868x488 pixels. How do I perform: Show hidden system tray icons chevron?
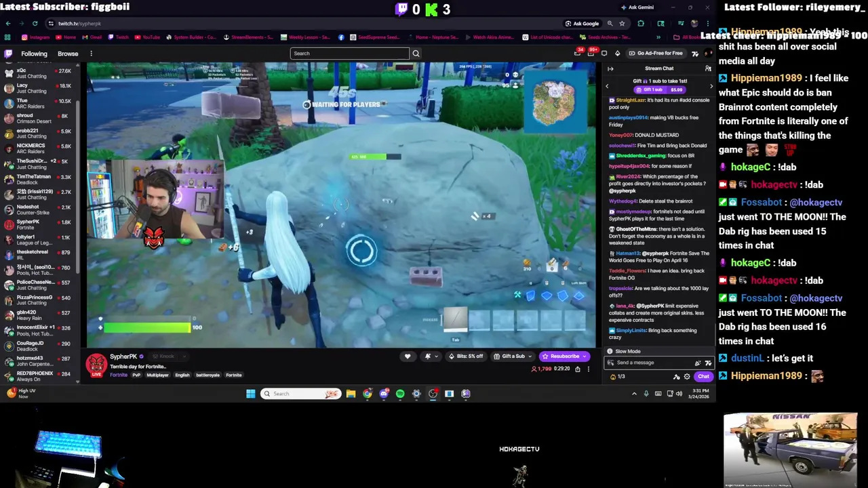click(x=634, y=394)
